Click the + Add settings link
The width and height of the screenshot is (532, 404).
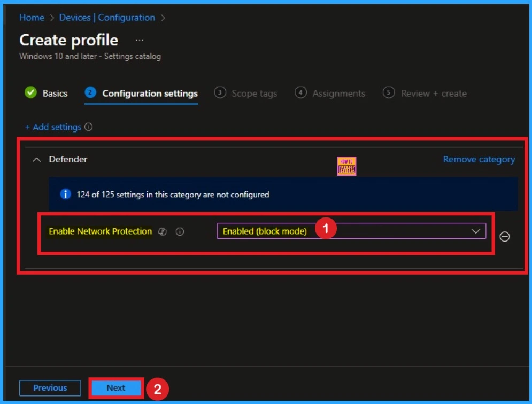click(53, 127)
